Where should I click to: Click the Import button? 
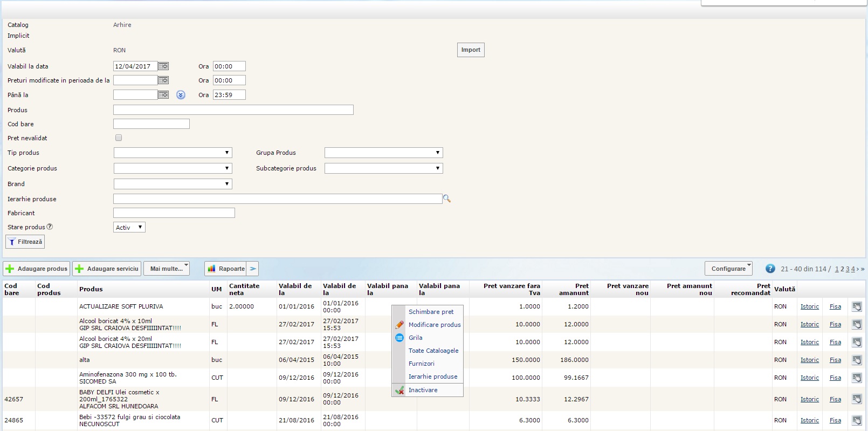(x=471, y=50)
